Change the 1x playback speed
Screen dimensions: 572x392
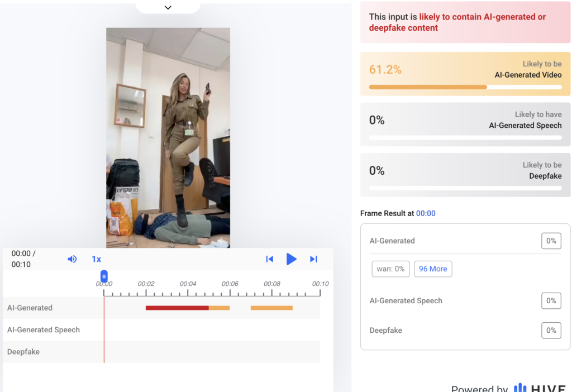[x=96, y=259]
